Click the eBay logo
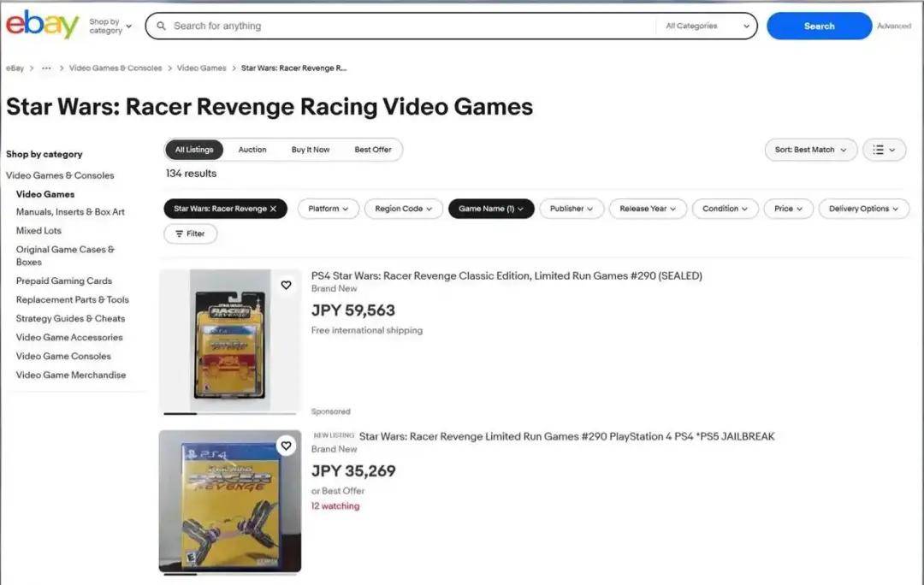This screenshot has width=924, height=585. [42, 25]
